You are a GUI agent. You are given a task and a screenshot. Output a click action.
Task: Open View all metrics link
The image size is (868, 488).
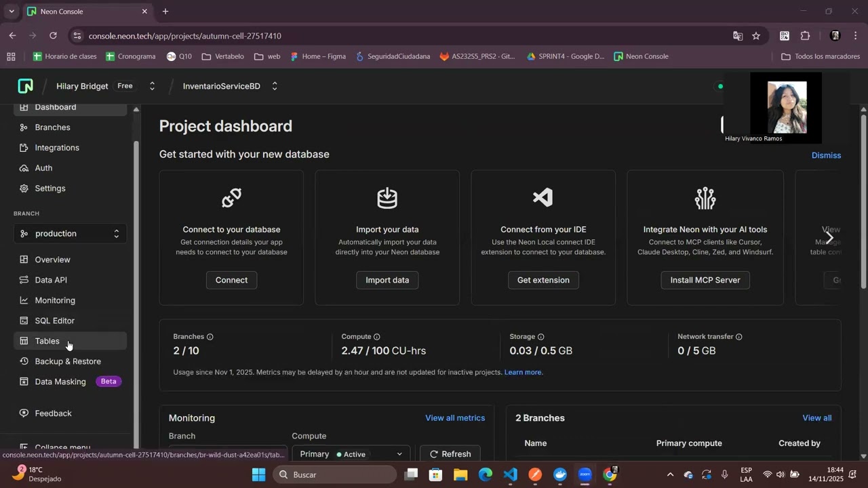[455, 418]
